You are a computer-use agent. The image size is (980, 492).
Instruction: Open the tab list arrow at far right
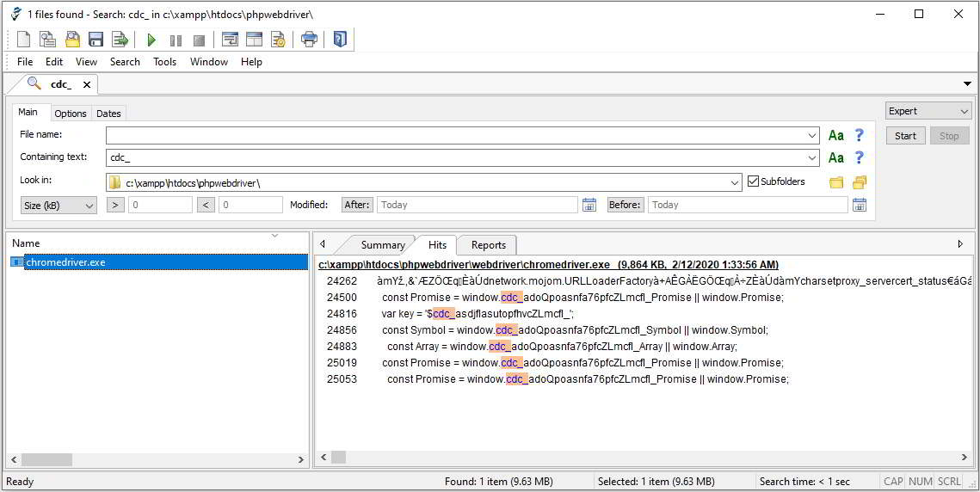point(967,83)
